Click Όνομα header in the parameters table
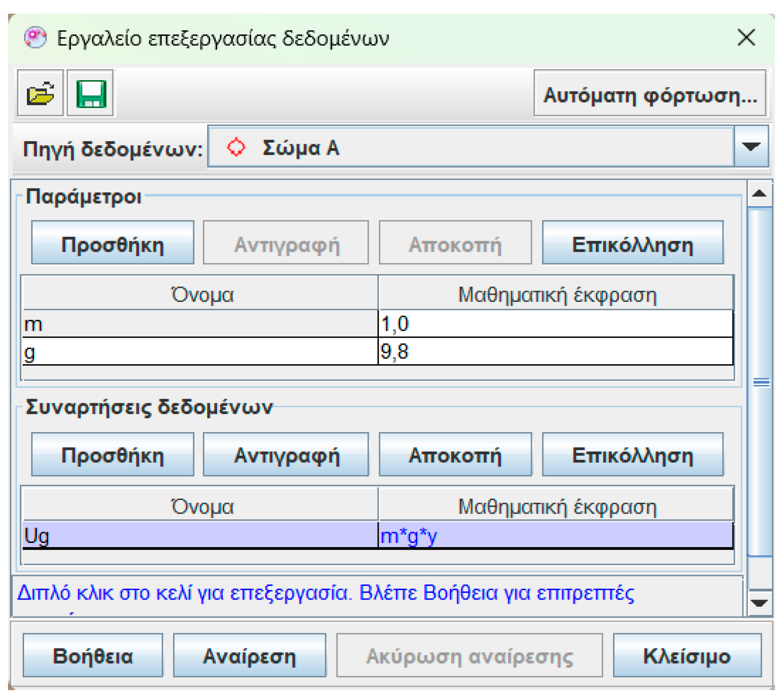The width and height of the screenshot is (783, 700). 201,294
